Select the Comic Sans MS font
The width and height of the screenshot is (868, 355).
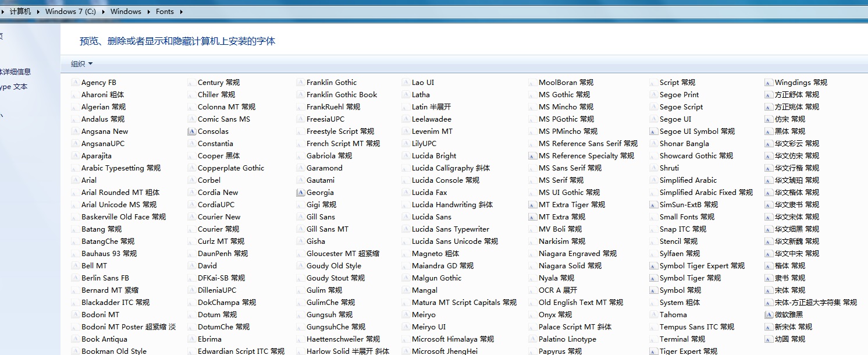pos(224,119)
